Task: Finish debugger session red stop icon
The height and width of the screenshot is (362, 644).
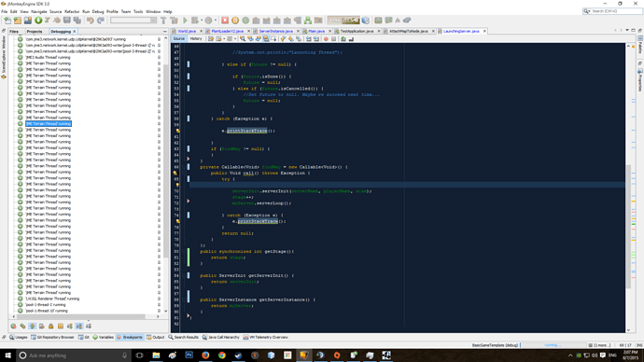Action: point(225,21)
